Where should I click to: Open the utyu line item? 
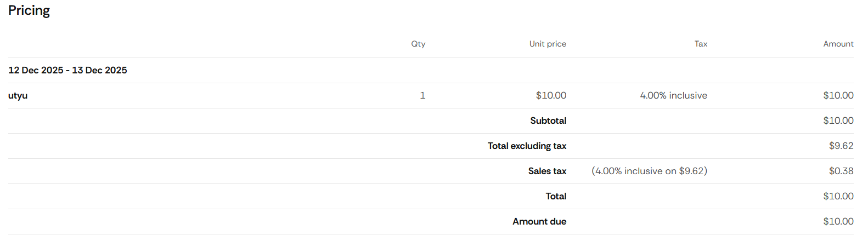click(18, 95)
